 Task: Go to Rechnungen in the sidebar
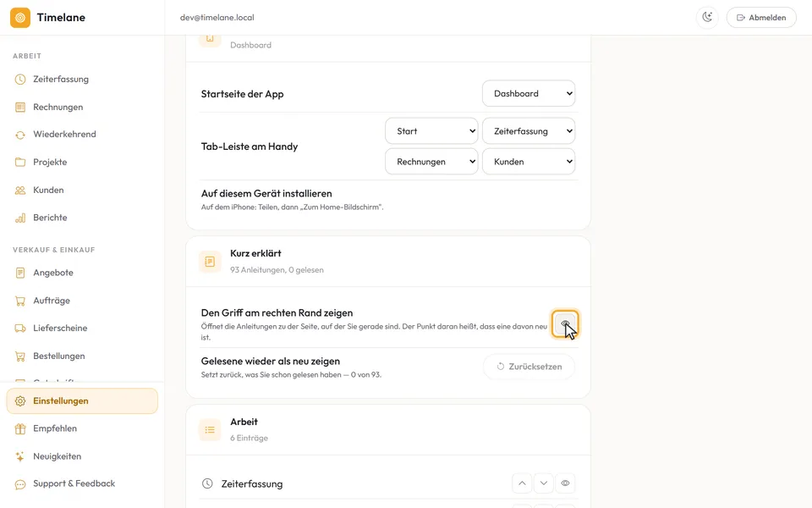tap(82, 108)
